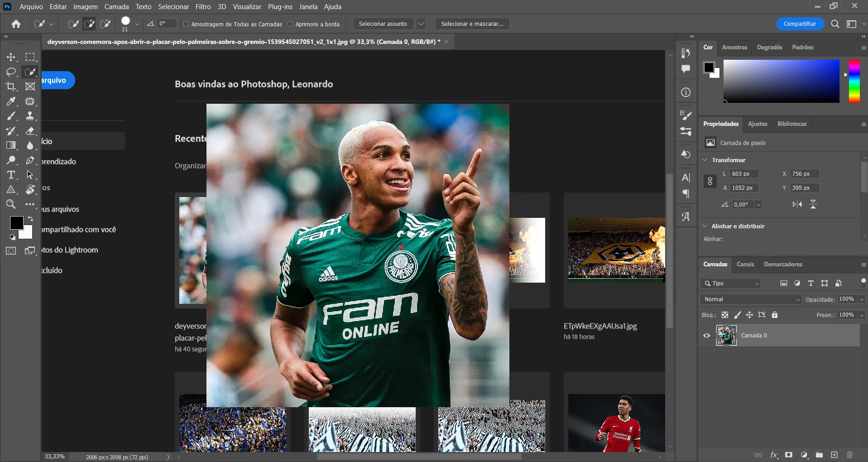
Task: Open the Info panel icon
Action: tap(686, 92)
